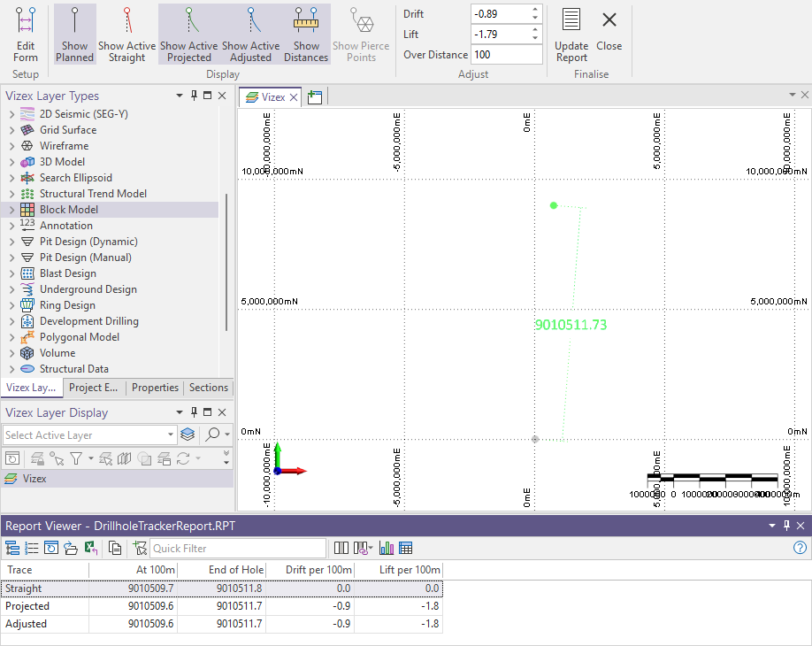Click the layers stack icon beside Select Active Layer
The width and height of the screenshot is (812, 646).
tap(188, 435)
